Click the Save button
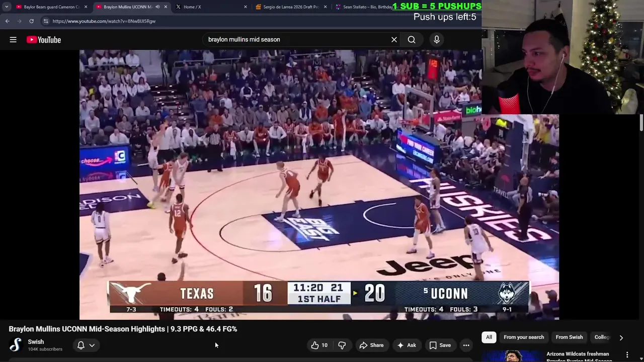 coord(440,345)
